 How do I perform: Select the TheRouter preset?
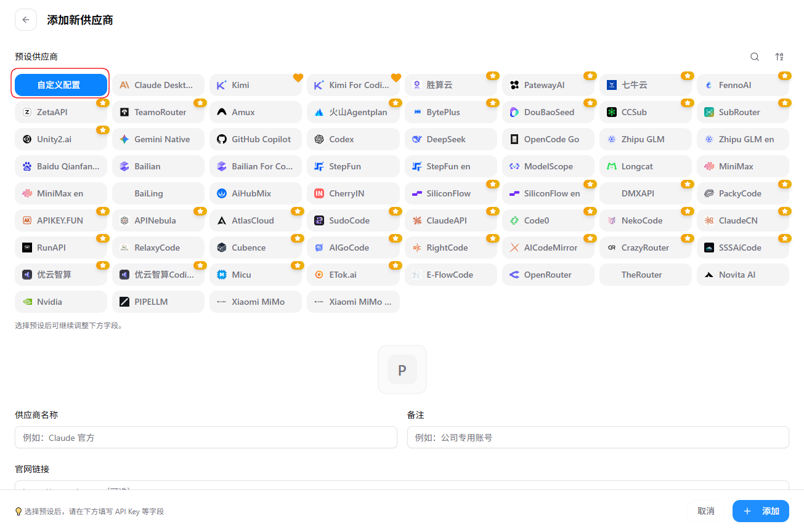click(x=646, y=275)
